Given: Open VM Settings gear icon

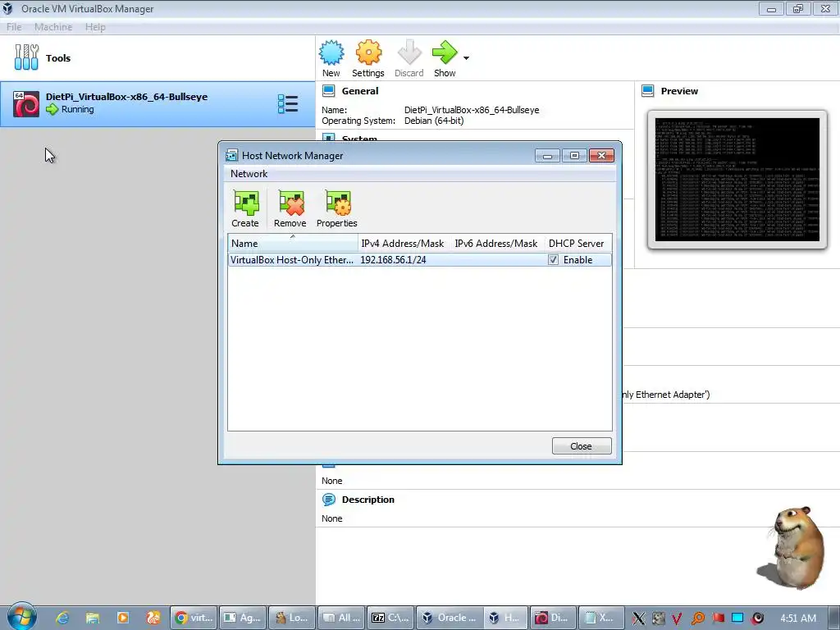Looking at the screenshot, I should 368,52.
